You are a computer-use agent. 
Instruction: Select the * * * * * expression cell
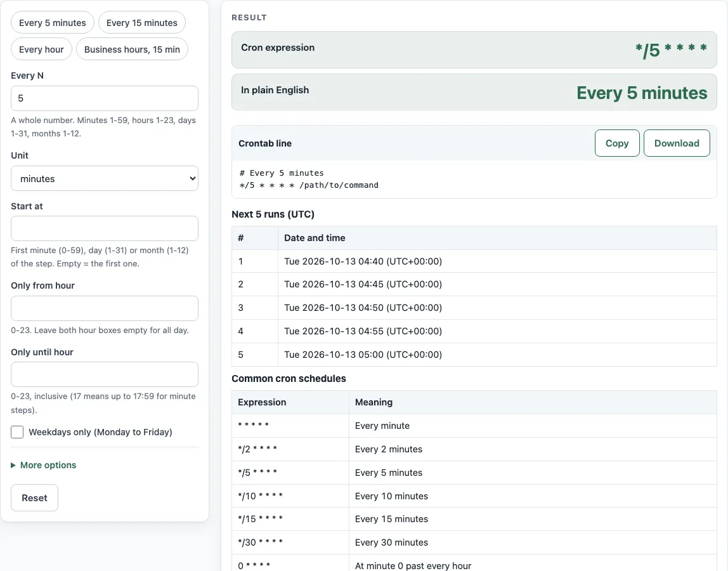coord(290,426)
